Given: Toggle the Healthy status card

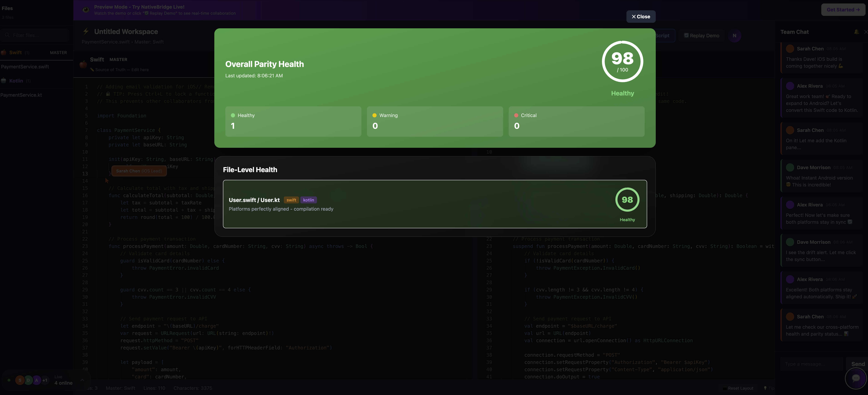Looking at the screenshot, I should coord(293,121).
